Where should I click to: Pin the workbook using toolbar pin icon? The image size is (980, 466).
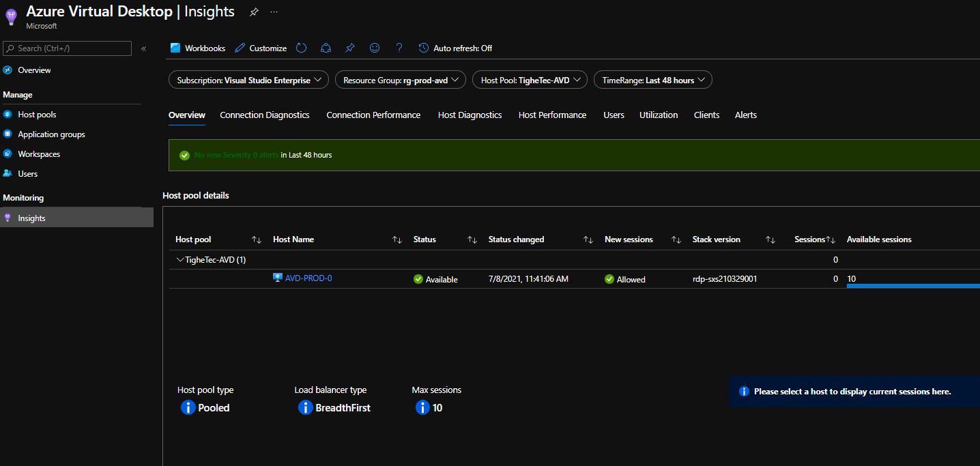tap(350, 48)
